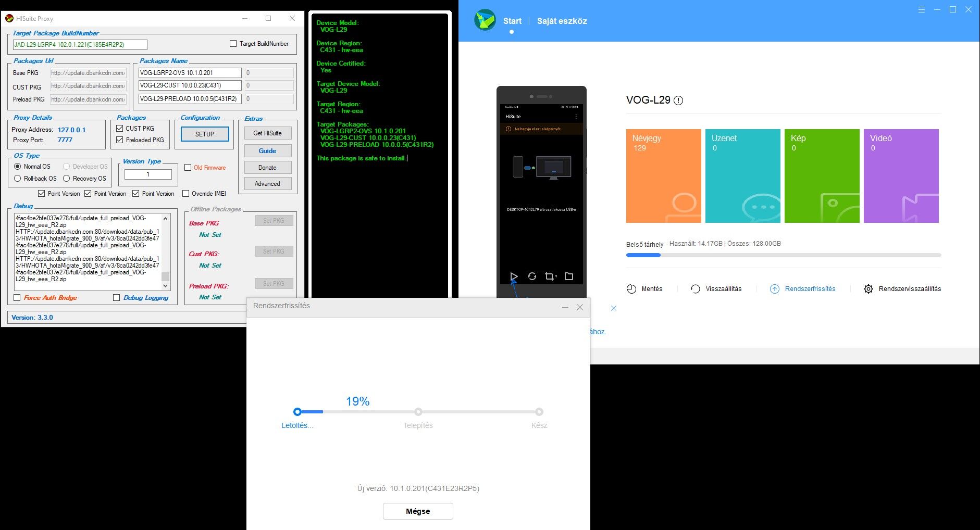The width and height of the screenshot is (980, 530).
Task: Enable Override IMEI checkbox
Action: 186,194
